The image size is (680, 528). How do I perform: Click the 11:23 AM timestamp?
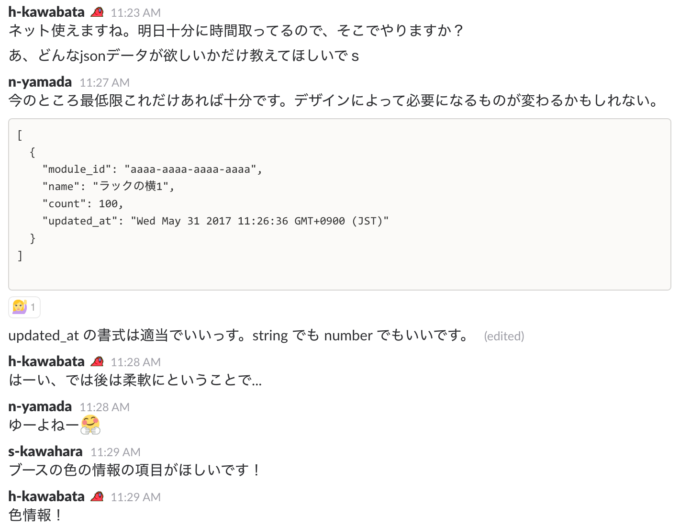[136, 13]
